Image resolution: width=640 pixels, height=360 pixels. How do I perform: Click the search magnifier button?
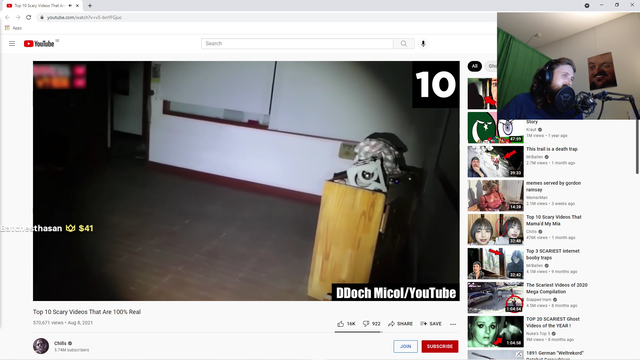[x=404, y=43]
